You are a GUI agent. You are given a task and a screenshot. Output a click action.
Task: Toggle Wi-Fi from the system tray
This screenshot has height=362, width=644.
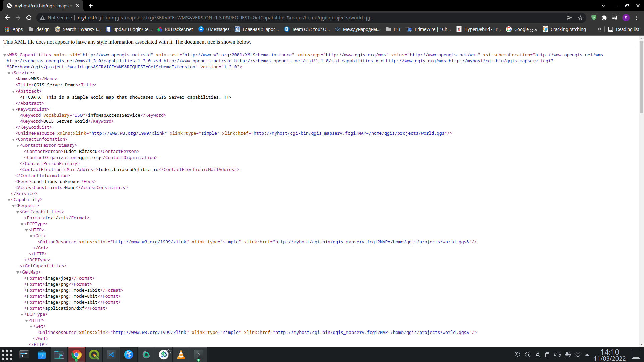[578, 354]
